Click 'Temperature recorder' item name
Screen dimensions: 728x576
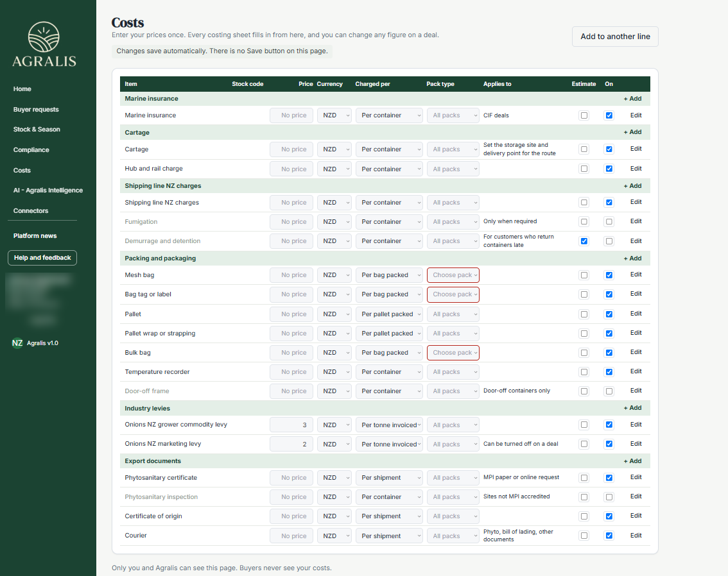(157, 372)
